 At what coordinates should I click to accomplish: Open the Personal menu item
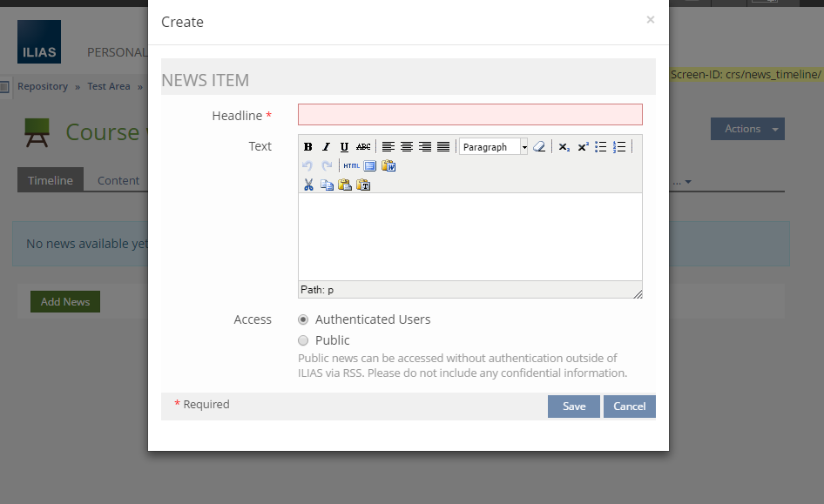tap(118, 52)
